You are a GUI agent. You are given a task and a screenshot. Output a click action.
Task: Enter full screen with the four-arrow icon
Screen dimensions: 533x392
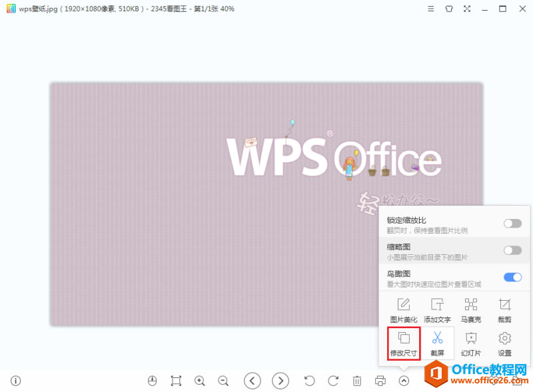pos(467,9)
